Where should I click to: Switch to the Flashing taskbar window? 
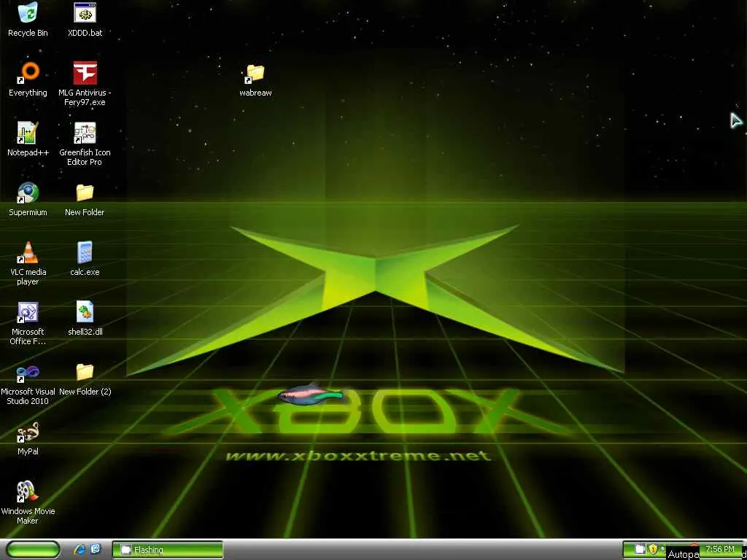click(168, 550)
